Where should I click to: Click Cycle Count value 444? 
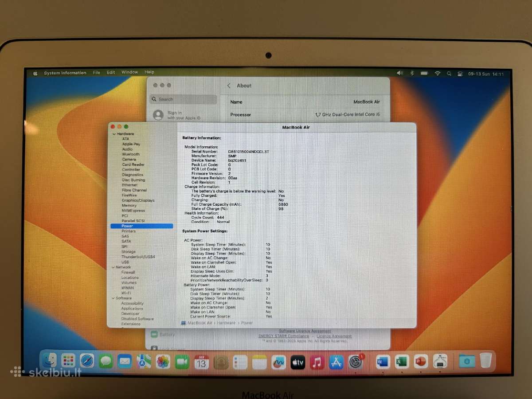coord(220,218)
